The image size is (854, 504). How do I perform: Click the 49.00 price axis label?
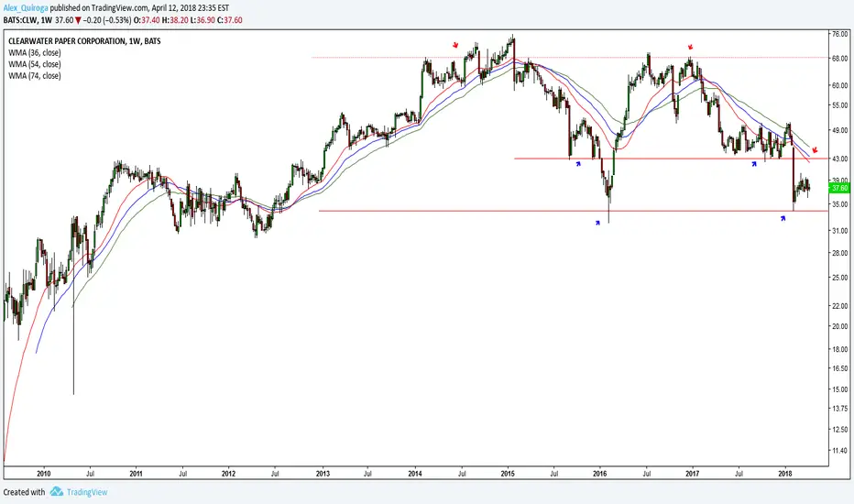840,131
